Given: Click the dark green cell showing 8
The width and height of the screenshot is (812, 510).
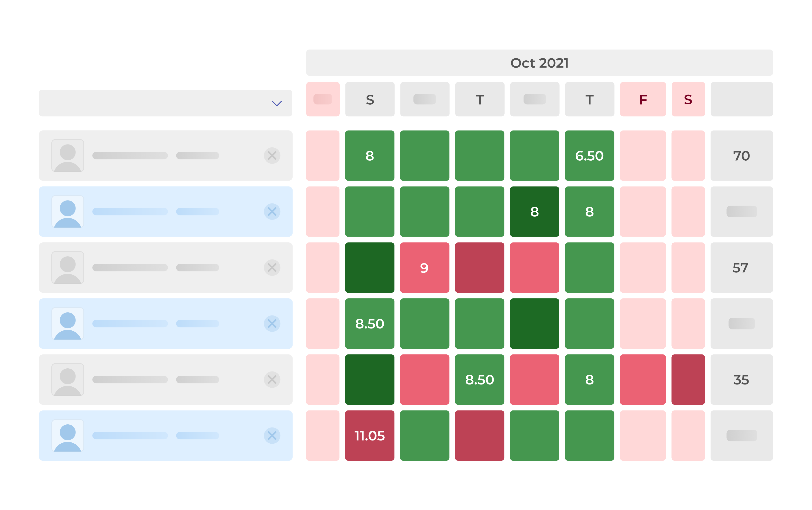Looking at the screenshot, I should [534, 212].
